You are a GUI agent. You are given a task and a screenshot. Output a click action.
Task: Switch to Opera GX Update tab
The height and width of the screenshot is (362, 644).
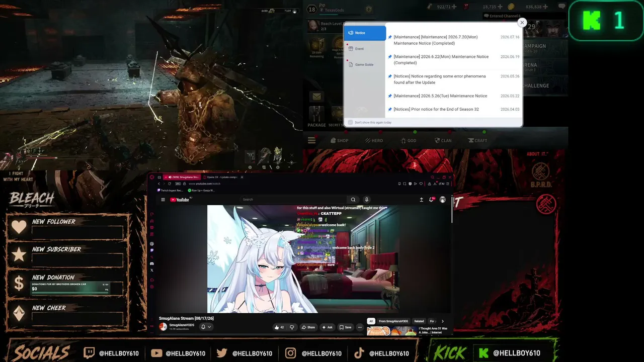point(220,177)
